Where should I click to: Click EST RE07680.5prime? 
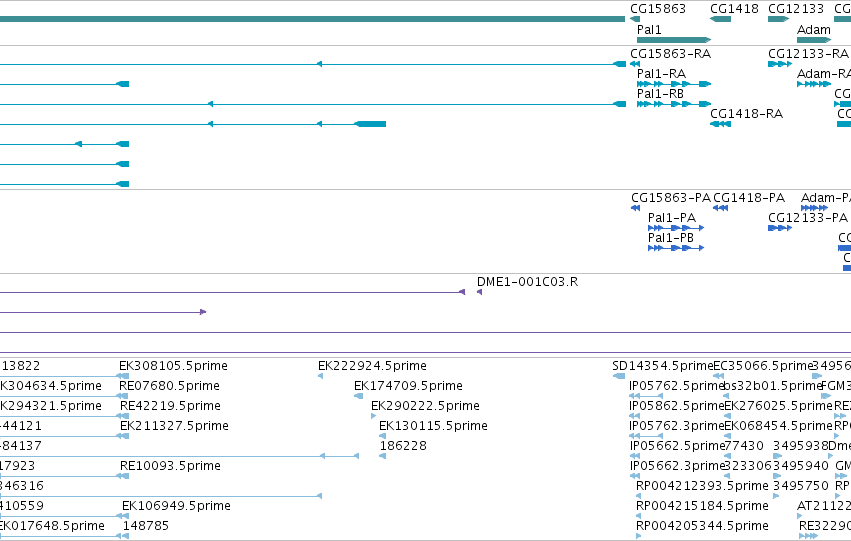coord(169,386)
